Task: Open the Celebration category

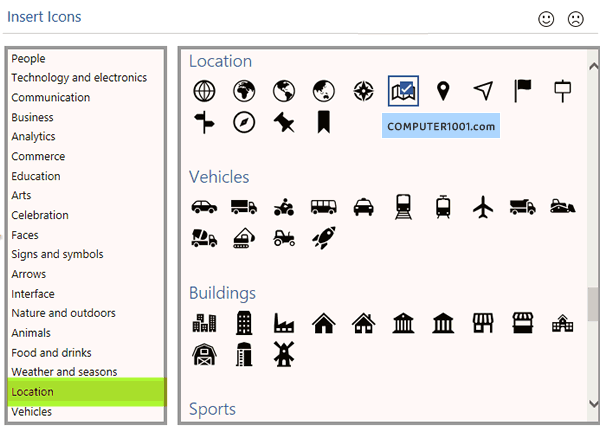Action: pyautogui.click(x=40, y=215)
